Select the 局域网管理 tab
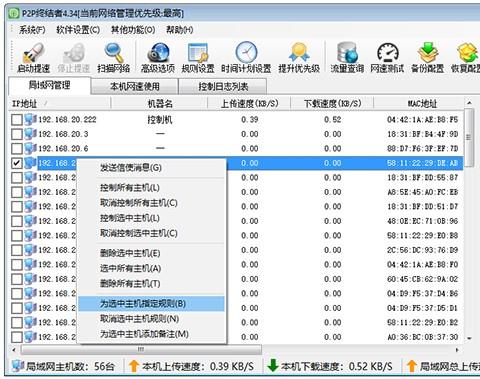The height and width of the screenshot is (379, 480). [x=49, y=85]
